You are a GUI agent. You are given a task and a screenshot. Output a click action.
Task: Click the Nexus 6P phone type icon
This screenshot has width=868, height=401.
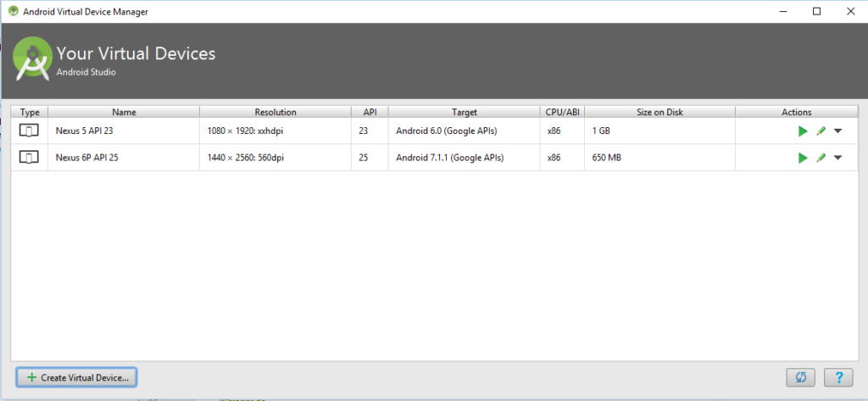pyautogui.click(x=30, y=158)
